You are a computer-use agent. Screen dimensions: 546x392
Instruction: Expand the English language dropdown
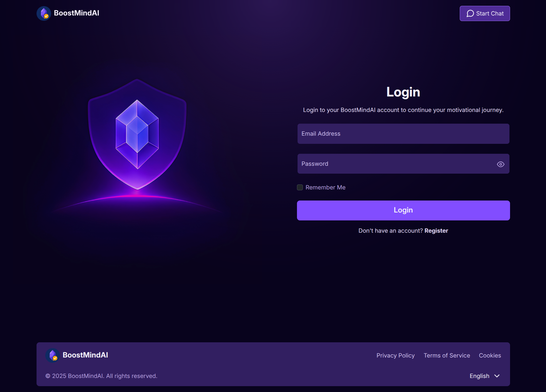tap(485, 376)
